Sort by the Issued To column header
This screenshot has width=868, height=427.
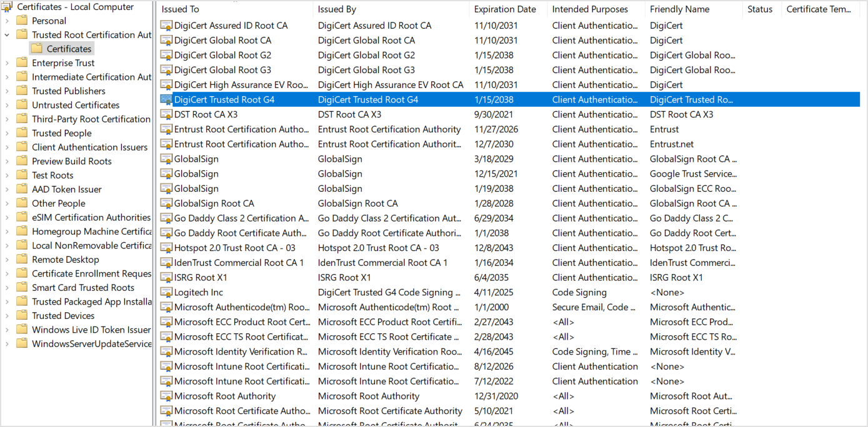click(181, 9)
